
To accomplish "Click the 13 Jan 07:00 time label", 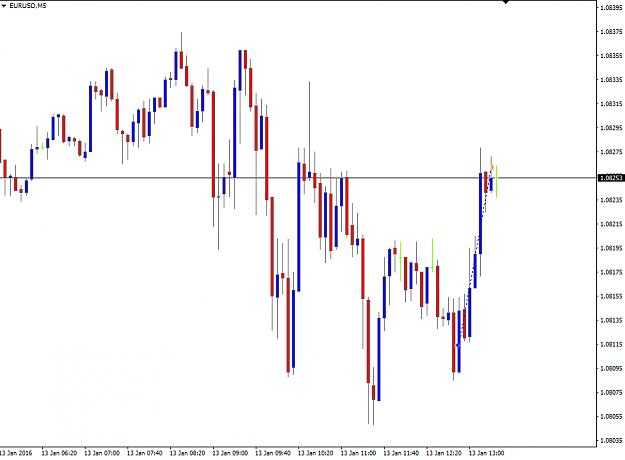I will point(102,453).
